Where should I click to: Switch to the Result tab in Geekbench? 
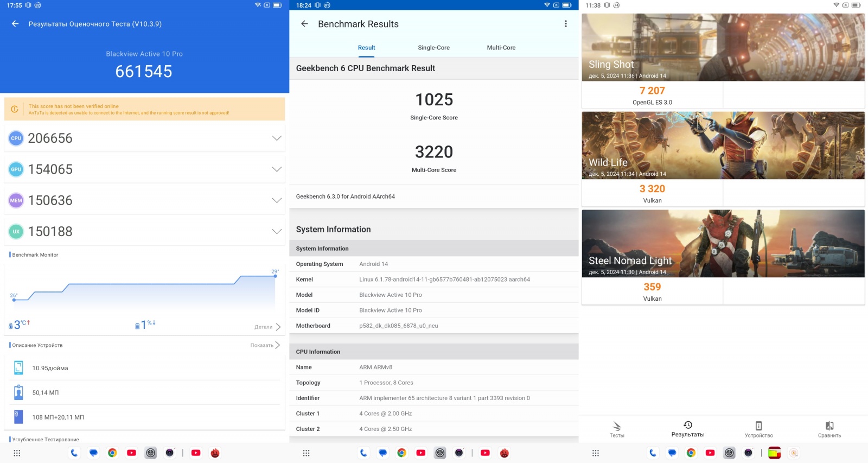[367, 48]
